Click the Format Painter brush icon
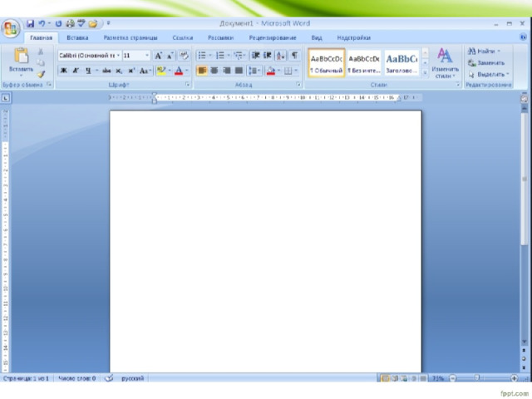The image size is (532, 399). (x=41, y=74)
